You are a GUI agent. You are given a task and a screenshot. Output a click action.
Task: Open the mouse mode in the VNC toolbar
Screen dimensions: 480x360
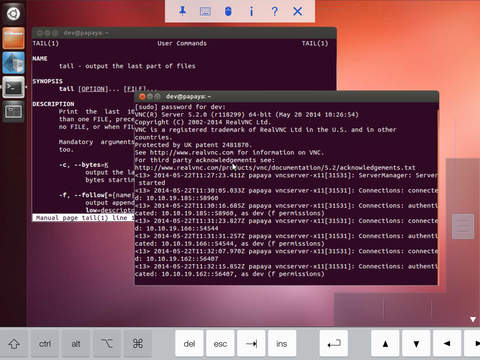pos(228,12)
